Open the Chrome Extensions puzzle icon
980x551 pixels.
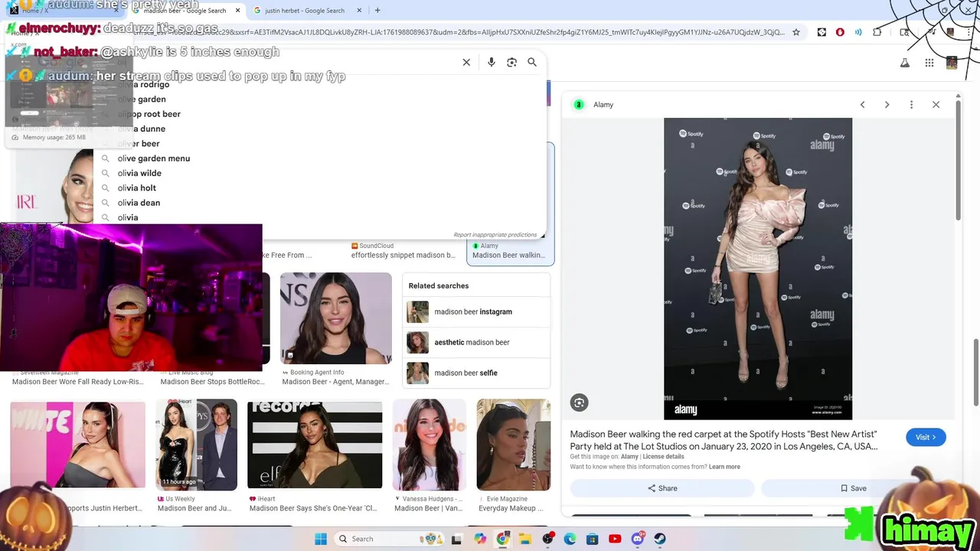click(877, 33)
